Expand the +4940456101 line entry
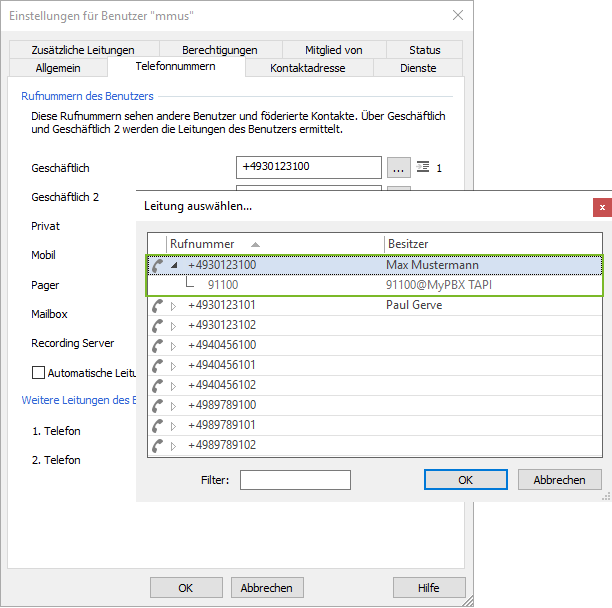 pos(173,366)
